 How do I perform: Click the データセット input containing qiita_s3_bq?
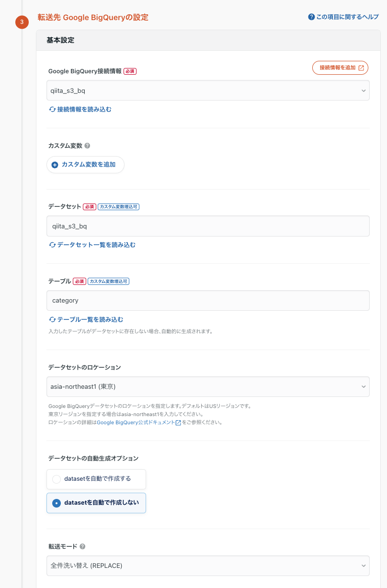tap(208, 226)
